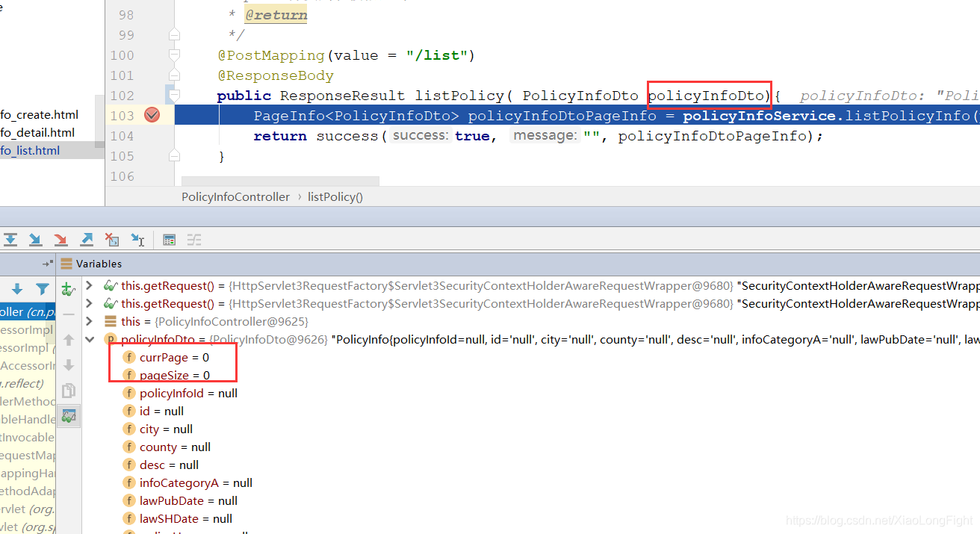Click the @ResponseBody annotation
Image resolution: width=980 pixels, height=534 pixels.
point(275,75)
